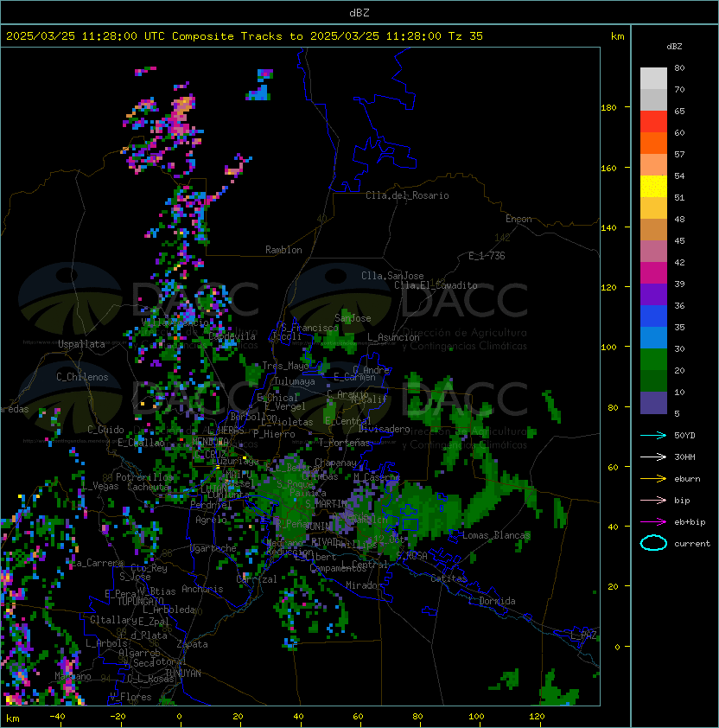Click the -40 km horizontal axis tick
This screenshot has height=728, width=719.
tap(57, 716)
